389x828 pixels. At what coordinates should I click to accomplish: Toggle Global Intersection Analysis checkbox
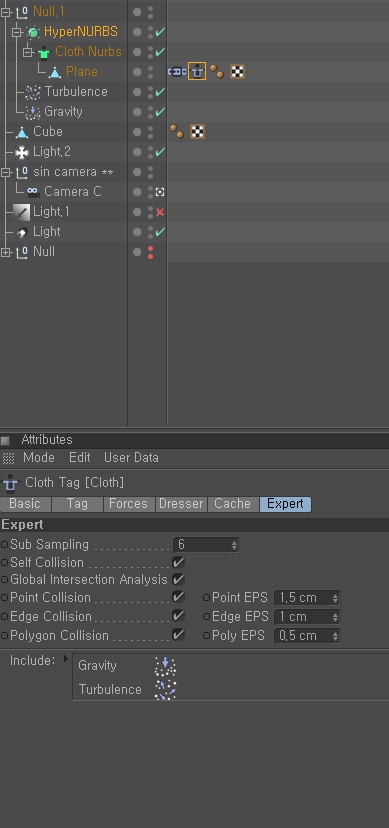pyautogui.click(x=178, y=580)
